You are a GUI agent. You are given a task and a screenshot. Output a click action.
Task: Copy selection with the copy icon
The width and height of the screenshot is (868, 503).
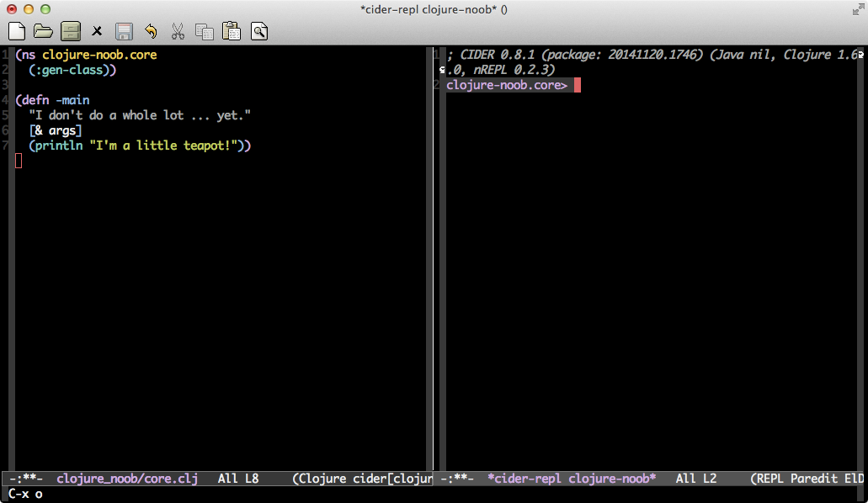tap(205, 32)
